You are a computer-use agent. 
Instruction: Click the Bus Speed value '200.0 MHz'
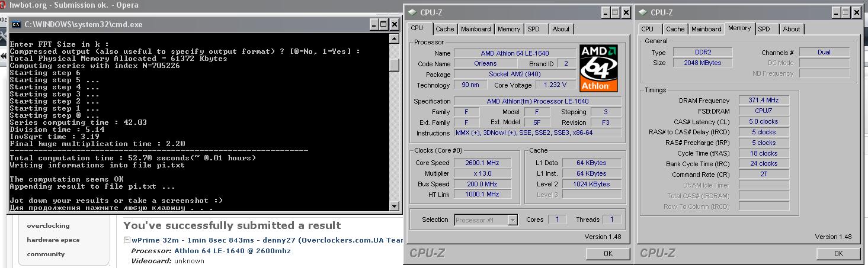pos(482,184)
